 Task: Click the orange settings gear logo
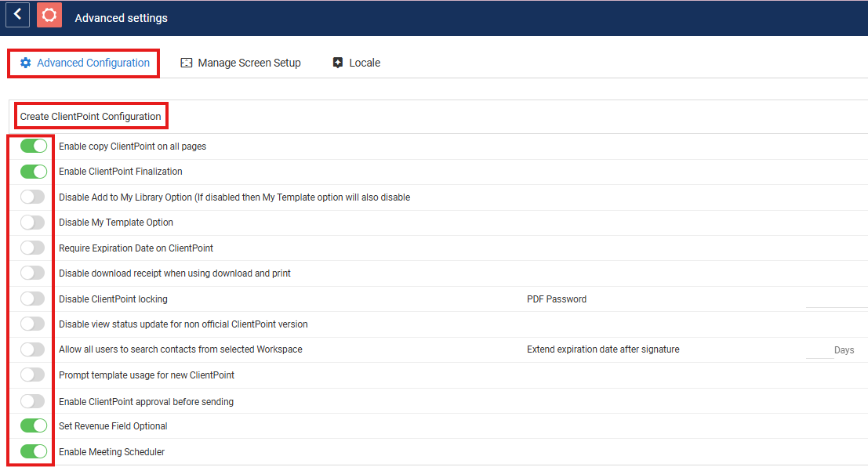[x=49, y=15]
